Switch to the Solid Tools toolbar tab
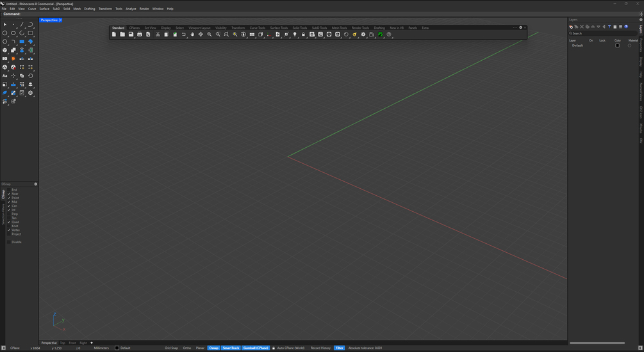Screen dimensions: 644x352 pos(300,28)
